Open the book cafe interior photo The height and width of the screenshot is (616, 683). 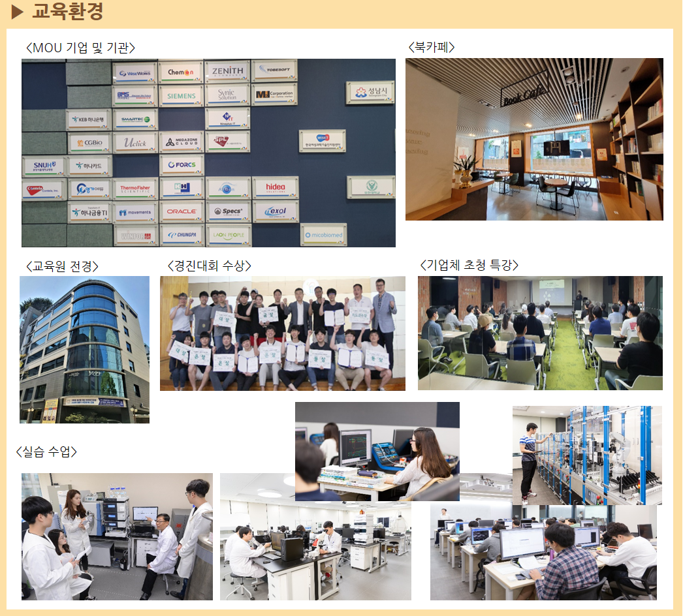click(x=535, y=139)
